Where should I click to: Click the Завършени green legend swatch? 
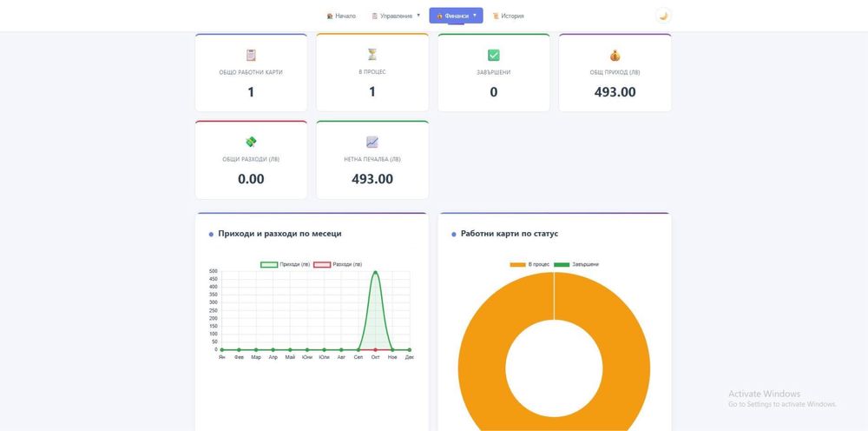point(562,264)
